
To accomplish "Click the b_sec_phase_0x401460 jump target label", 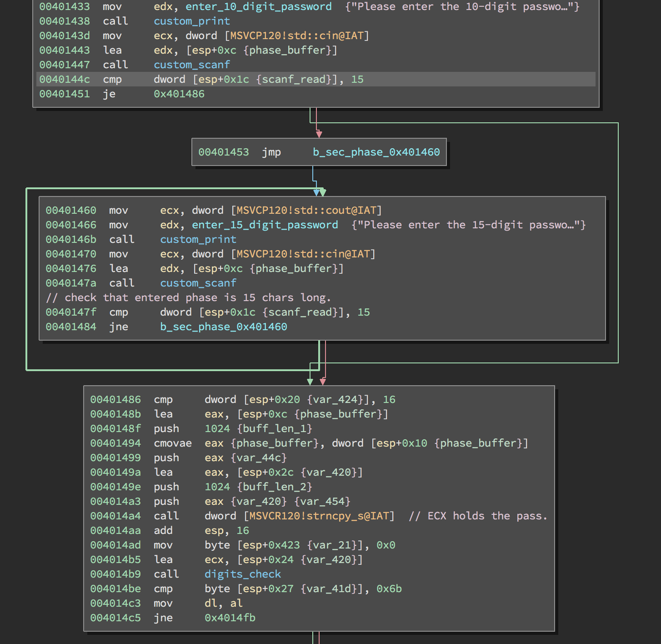I will click(x=376, y=152).
